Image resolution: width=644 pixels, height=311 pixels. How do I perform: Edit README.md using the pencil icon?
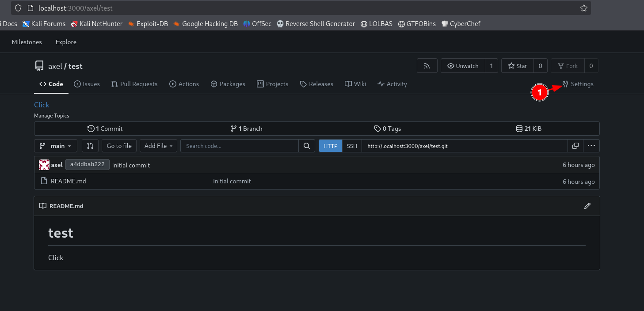pyautogui.click(x=587, y=206)
